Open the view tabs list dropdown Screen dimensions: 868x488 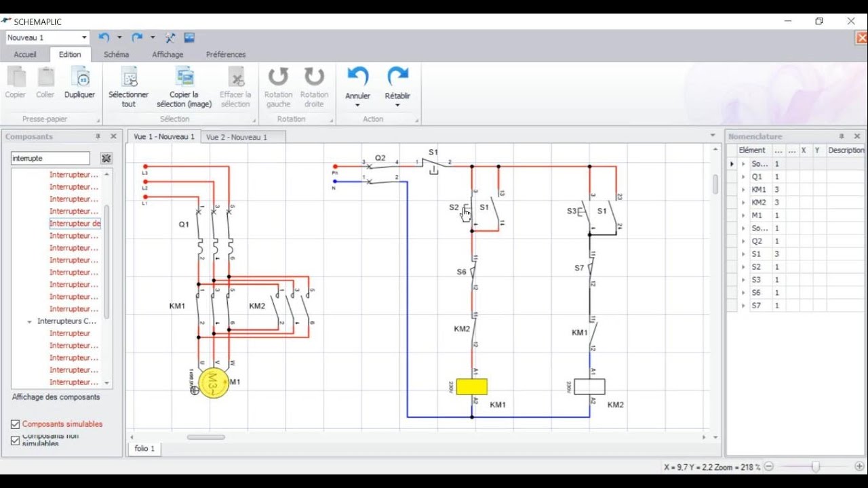point(713,136)
